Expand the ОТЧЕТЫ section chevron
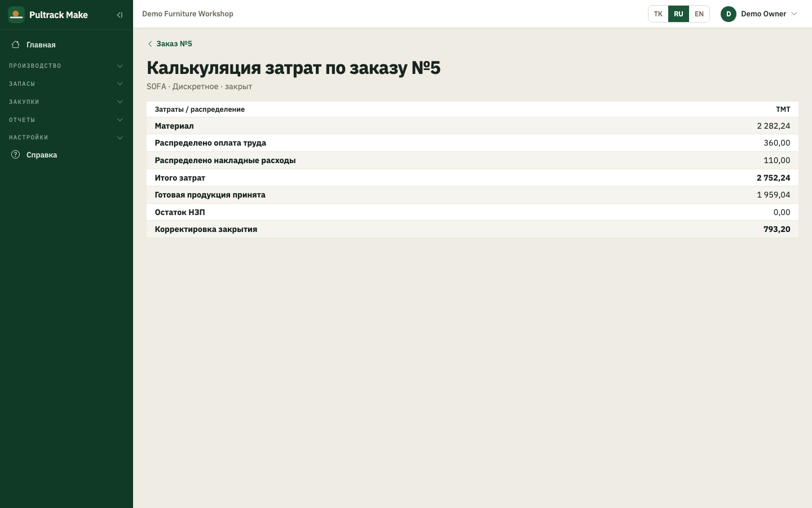 click(120, 120)
